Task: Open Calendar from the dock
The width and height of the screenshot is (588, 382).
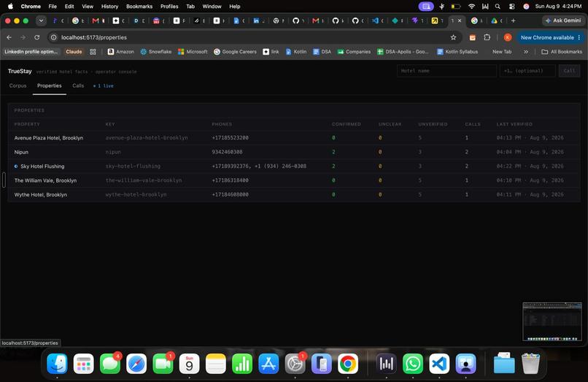Action: pyautogui.click(x=189, y=364)
